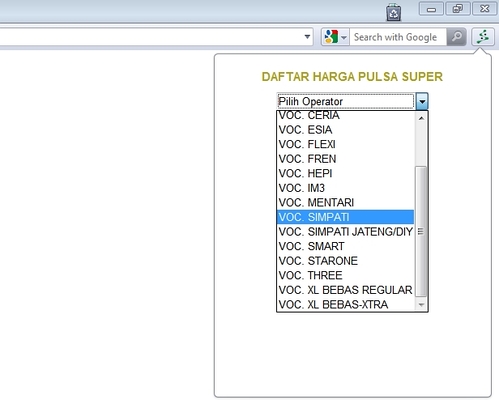The width and height of the screenshot is (499, 408).
Task: Pick VOC. SMART from list
Action: [345, 246]
